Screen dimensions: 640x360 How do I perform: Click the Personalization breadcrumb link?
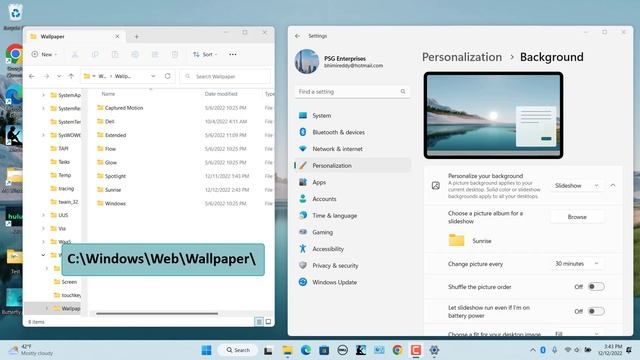point(462,57)
